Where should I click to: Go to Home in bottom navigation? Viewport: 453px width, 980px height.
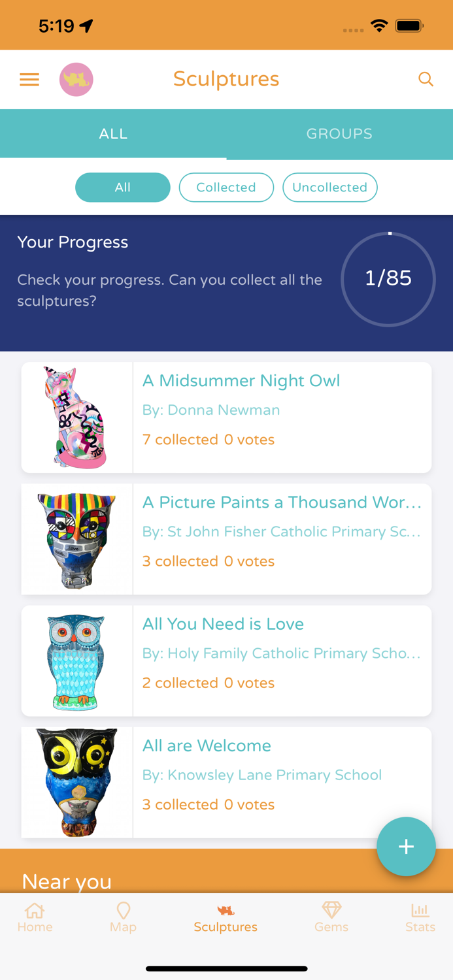35,917
